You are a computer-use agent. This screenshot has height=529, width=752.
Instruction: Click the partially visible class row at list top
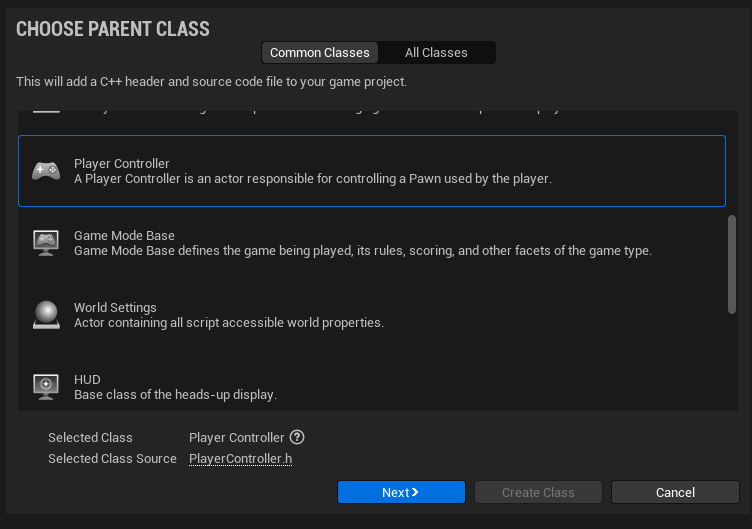click(370, 109)
